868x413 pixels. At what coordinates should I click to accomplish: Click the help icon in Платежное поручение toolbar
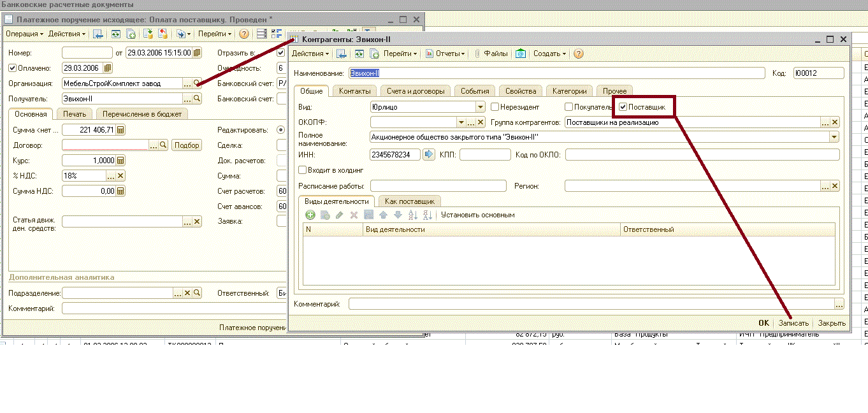click(243, 34)
